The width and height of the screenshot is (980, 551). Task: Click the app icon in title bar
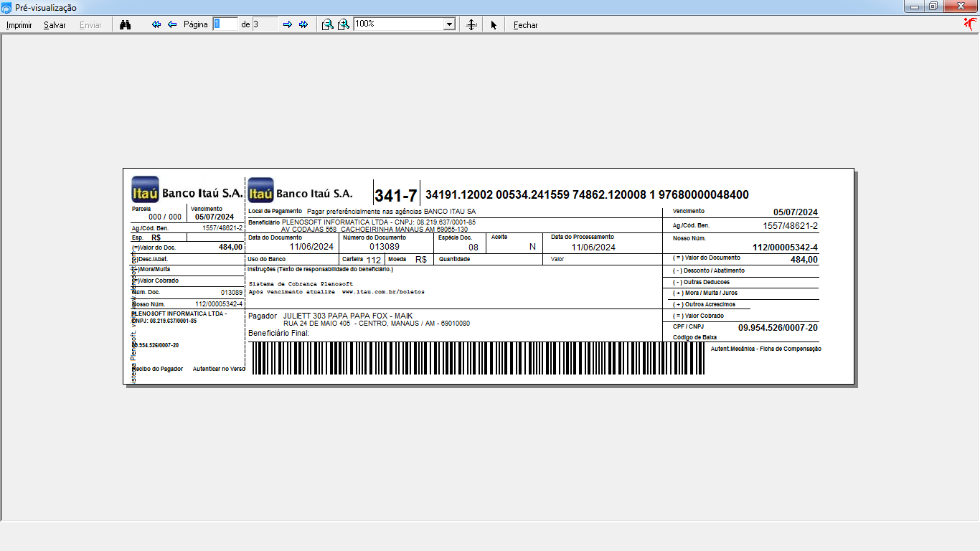click(7, 7)
